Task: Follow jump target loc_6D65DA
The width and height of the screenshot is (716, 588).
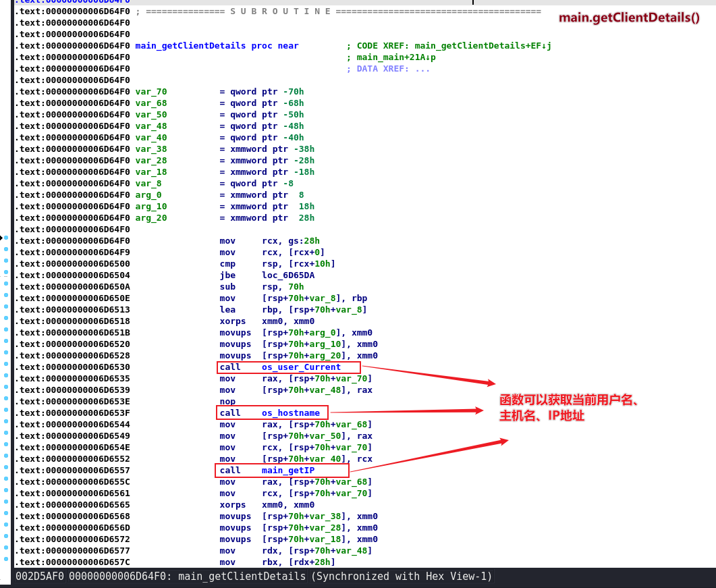Action: (288, 275)
